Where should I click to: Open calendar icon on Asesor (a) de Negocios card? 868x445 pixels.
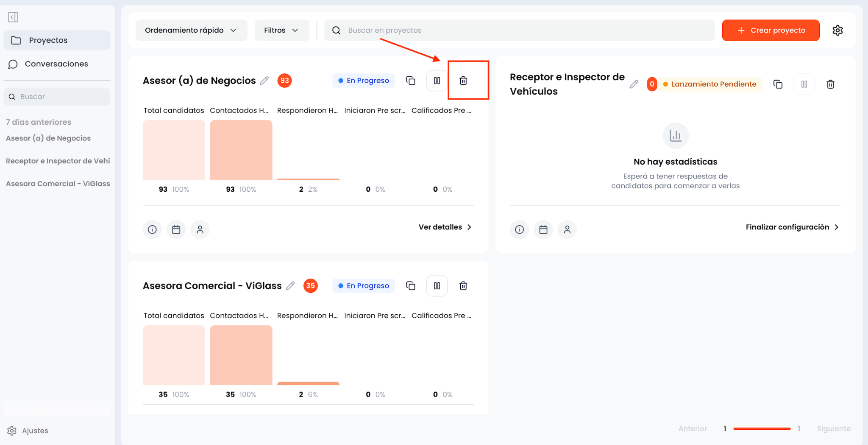pyautogui.click(x=176, y=229)
